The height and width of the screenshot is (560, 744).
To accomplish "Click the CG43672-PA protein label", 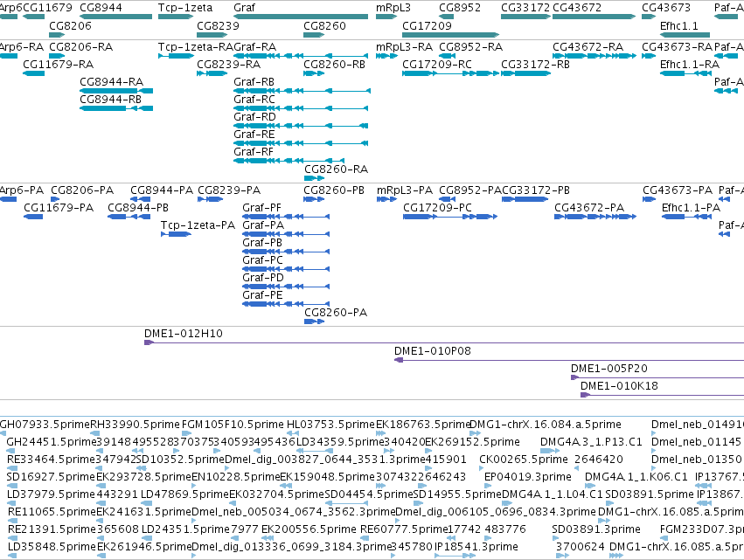I will click(x=589, y=208).
